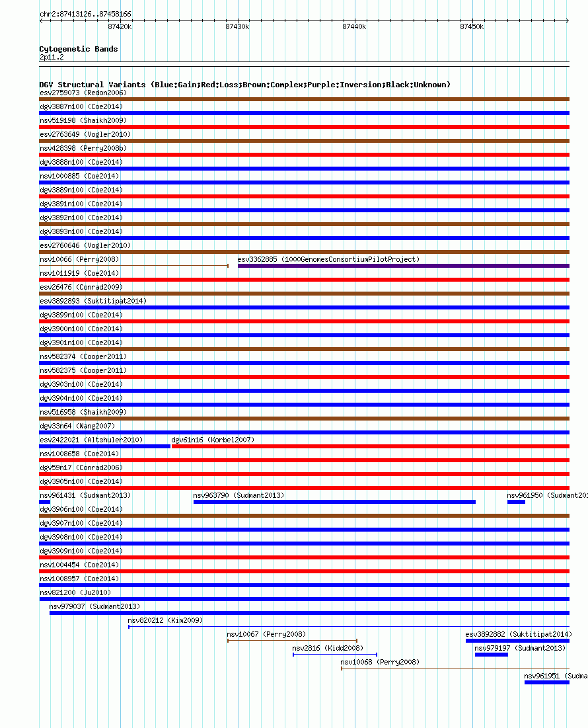
Task: Click the short blue nsv961950 bar
Action: [516, 502]
